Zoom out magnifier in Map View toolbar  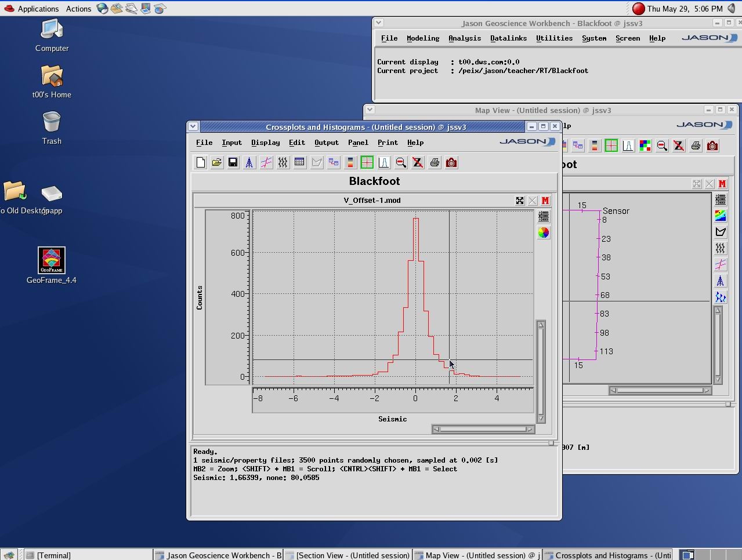point(662,146)
